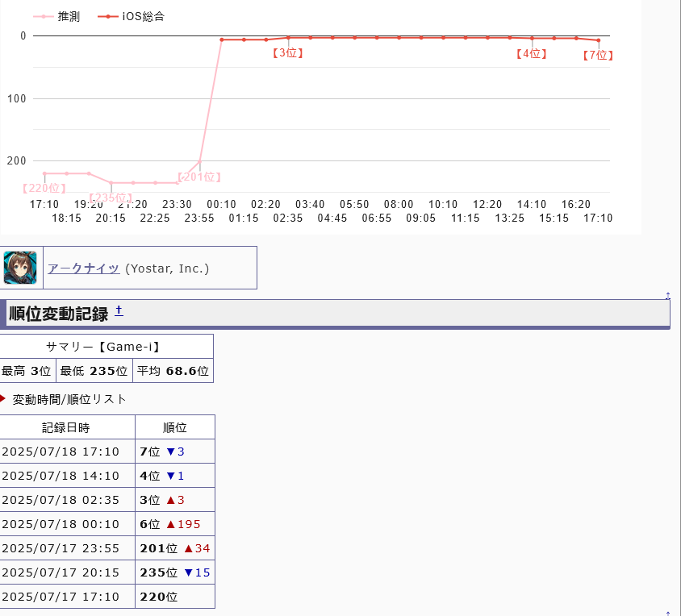Select the 201位 ▲34 rank cell
The width and height of the screenshot is (681, 616).
tap(175, 548)
